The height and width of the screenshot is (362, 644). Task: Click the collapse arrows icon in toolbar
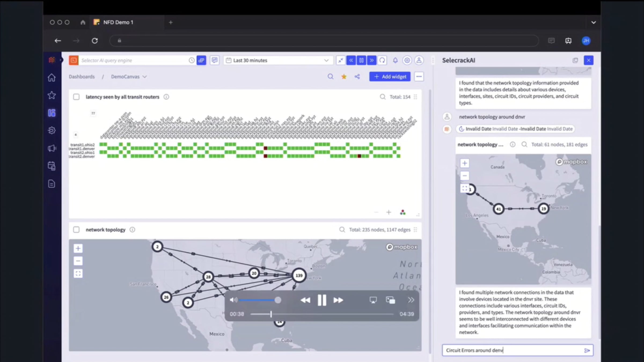click(341, 60)
